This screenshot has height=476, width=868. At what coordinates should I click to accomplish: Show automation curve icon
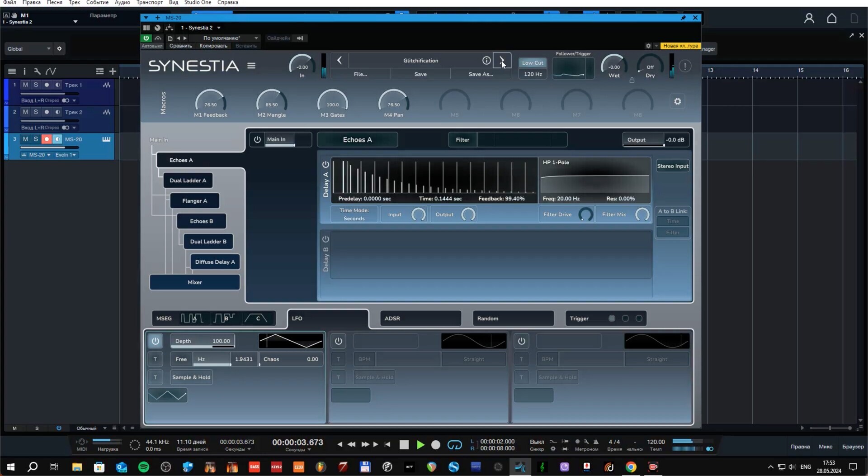(51, 71)
